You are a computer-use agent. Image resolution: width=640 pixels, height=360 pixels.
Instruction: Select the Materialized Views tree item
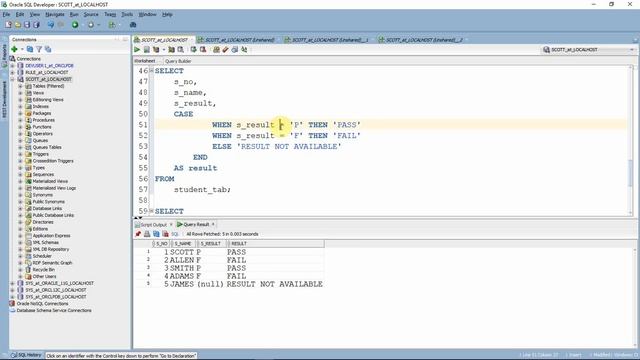(x=50, y=181)
